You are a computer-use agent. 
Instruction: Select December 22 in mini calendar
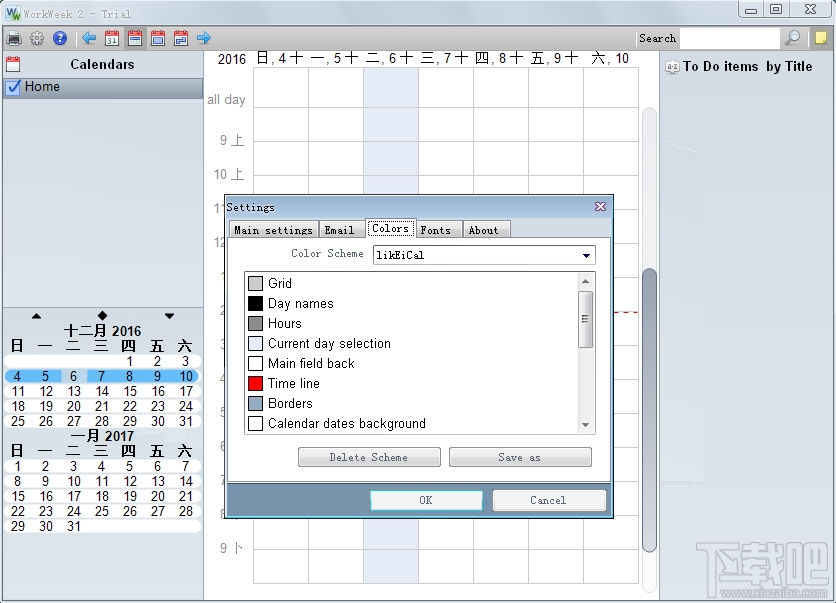point(130,406)
